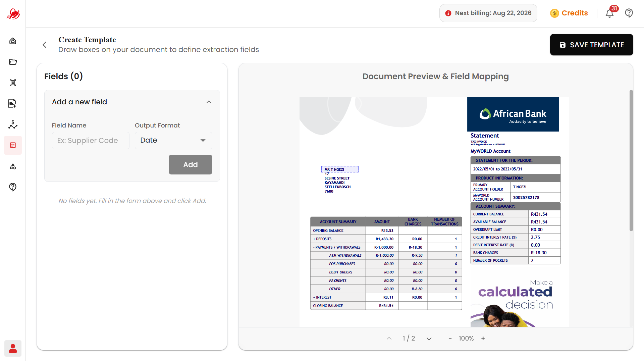Click the statement period 2022/05/01 to 2022/05/31

pyautogui.click(x=497, y=169)
